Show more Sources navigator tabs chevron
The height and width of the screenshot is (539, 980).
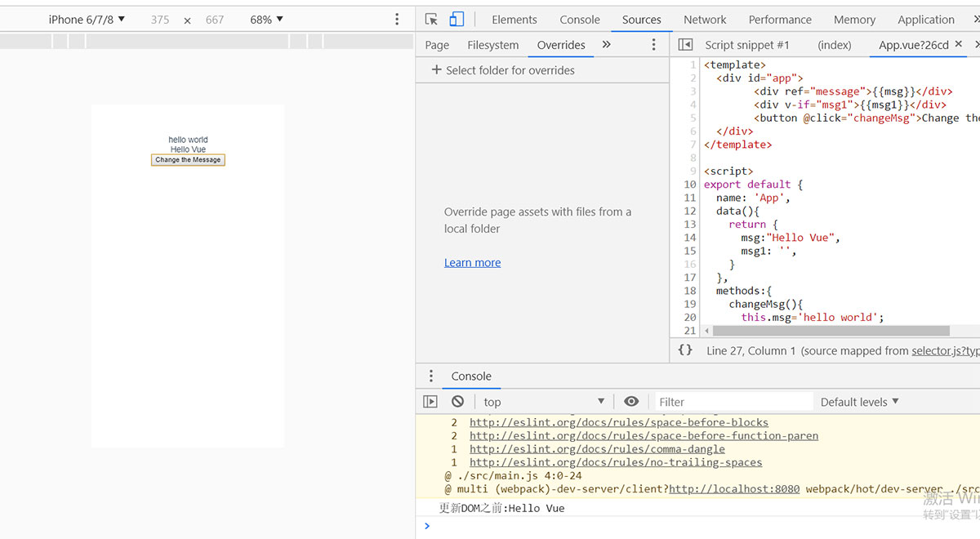coord(606,45)
